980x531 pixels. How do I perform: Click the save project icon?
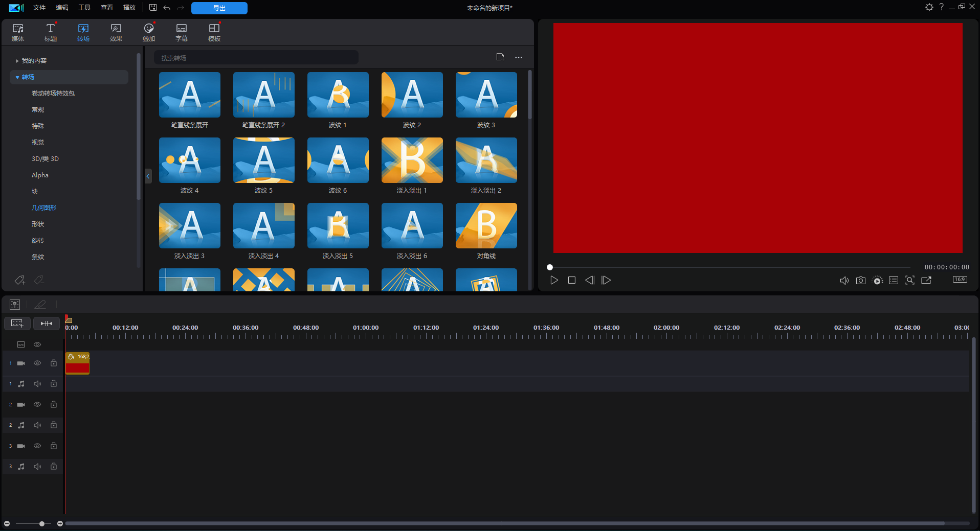coord(153,8)
